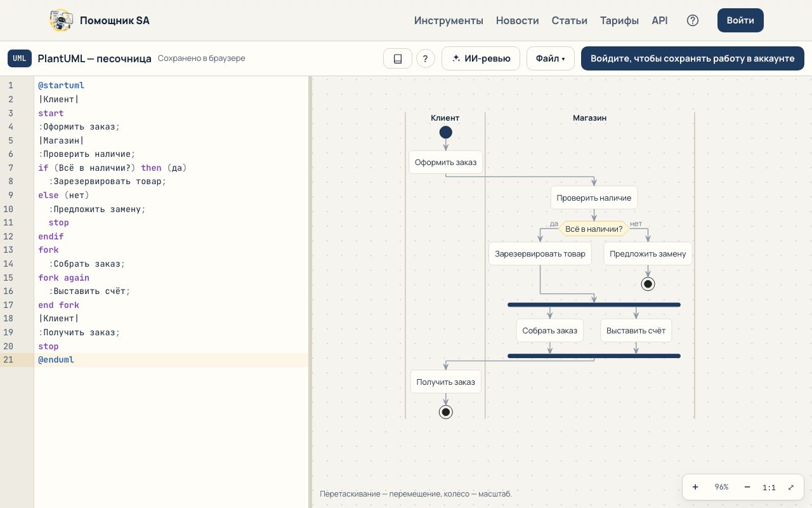Click the Помощник SA site title
Screen dimensions: 812x508
click(115, 20)
